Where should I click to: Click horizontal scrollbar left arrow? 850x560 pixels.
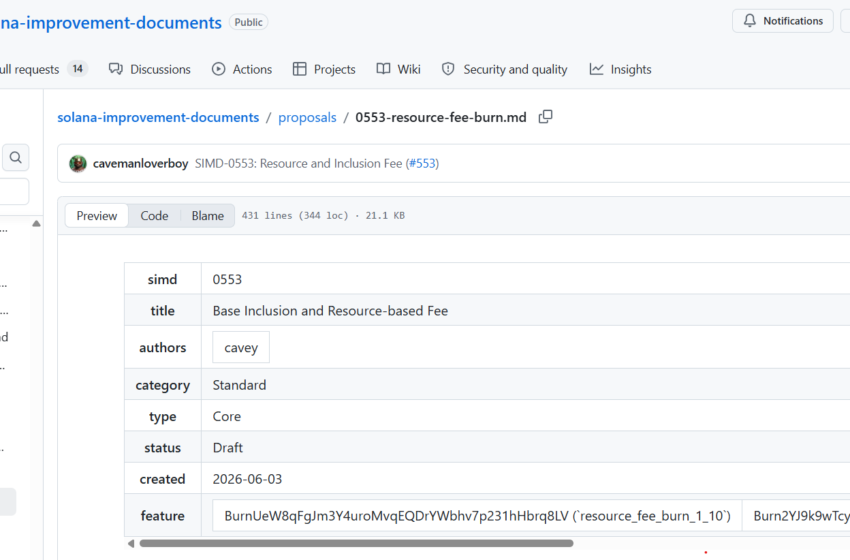(131, 543)
